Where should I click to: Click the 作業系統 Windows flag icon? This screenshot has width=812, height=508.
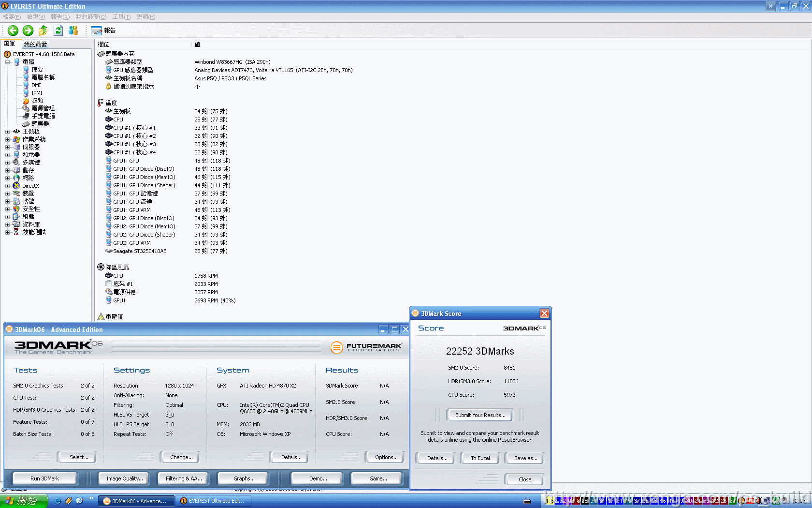click(x=16, y=139)
